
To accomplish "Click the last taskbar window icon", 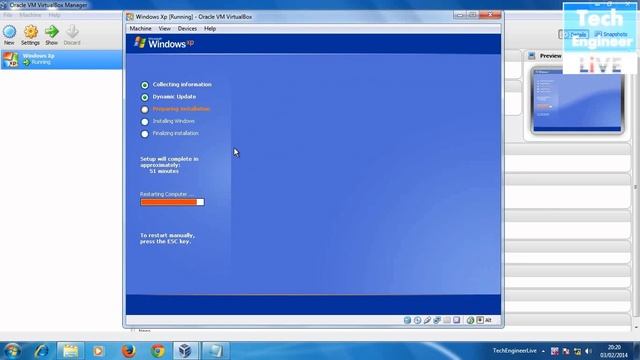I will (x=215, y=351).
